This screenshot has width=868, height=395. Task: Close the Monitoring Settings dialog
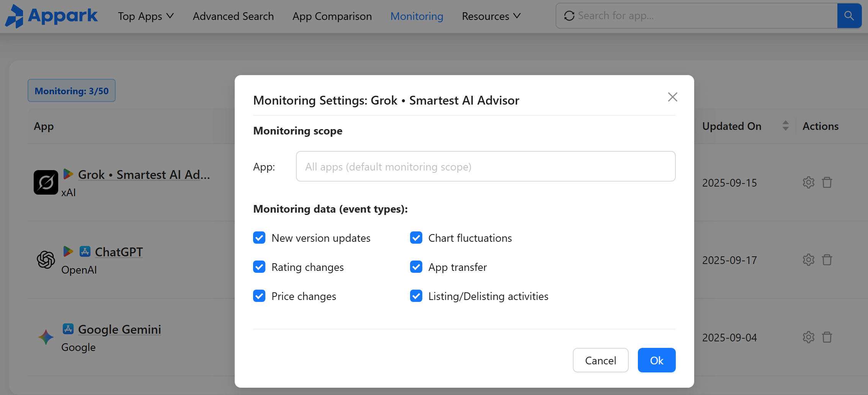click(x=672, y=97)
